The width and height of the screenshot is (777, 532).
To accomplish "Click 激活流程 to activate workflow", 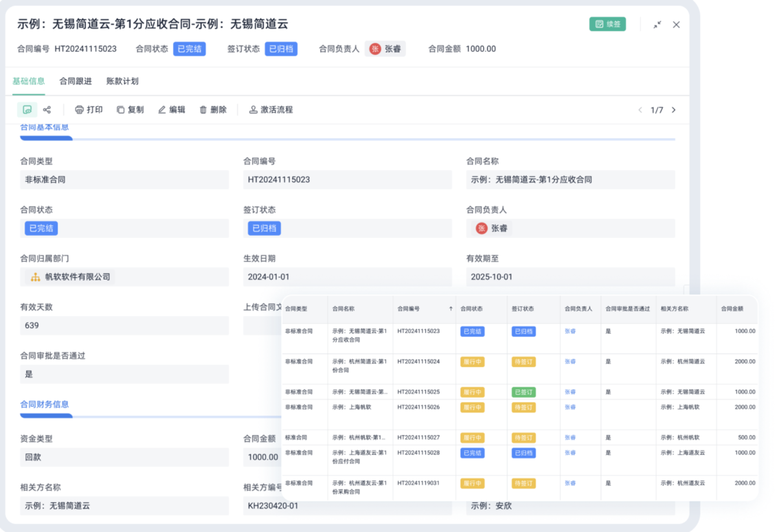I will pos(271,110).
